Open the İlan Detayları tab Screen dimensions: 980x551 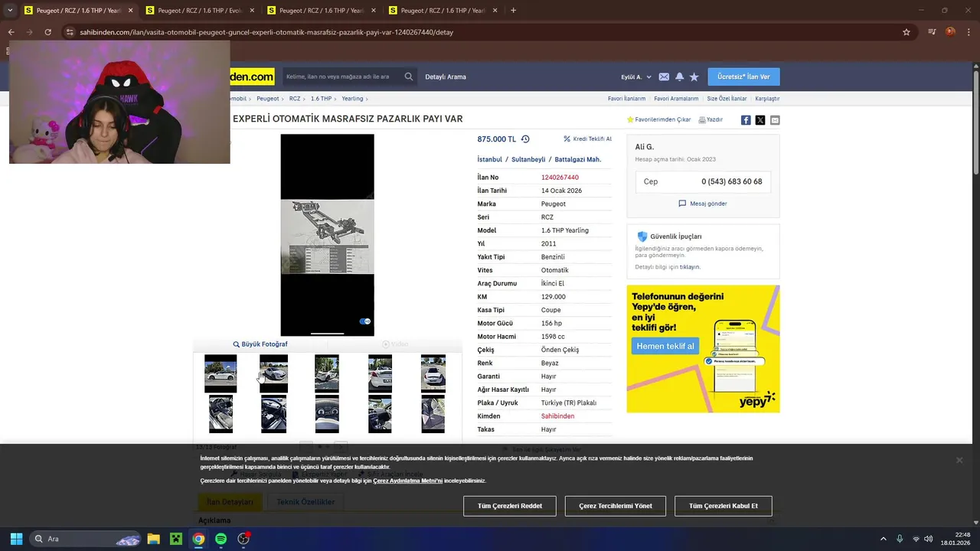[x=230, y=502]
